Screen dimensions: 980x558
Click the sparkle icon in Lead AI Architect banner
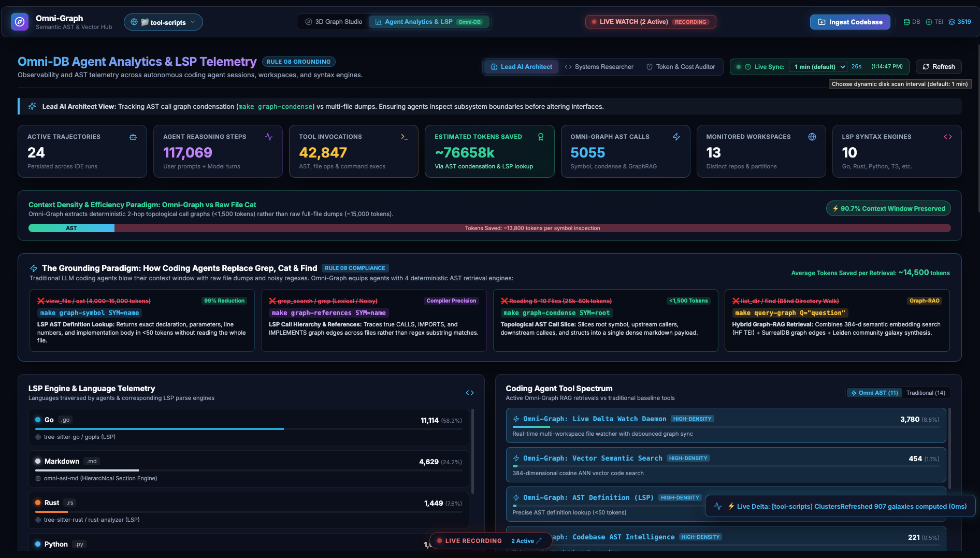point(32,106)
